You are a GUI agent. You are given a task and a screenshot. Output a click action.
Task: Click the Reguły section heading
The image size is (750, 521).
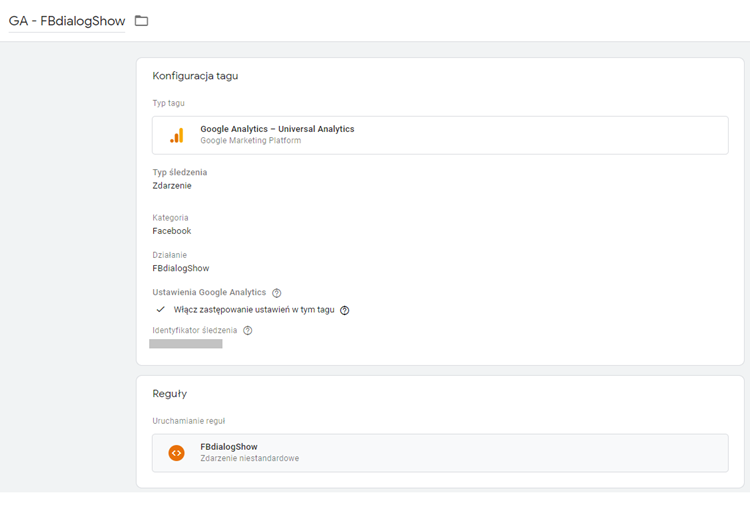[x=169, y=394]
